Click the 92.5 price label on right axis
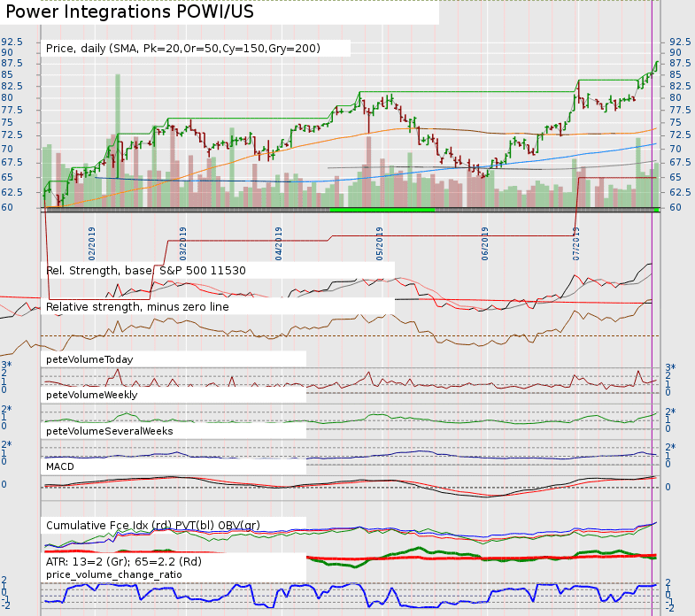This screenshot has width=695, height=616. 680,42
